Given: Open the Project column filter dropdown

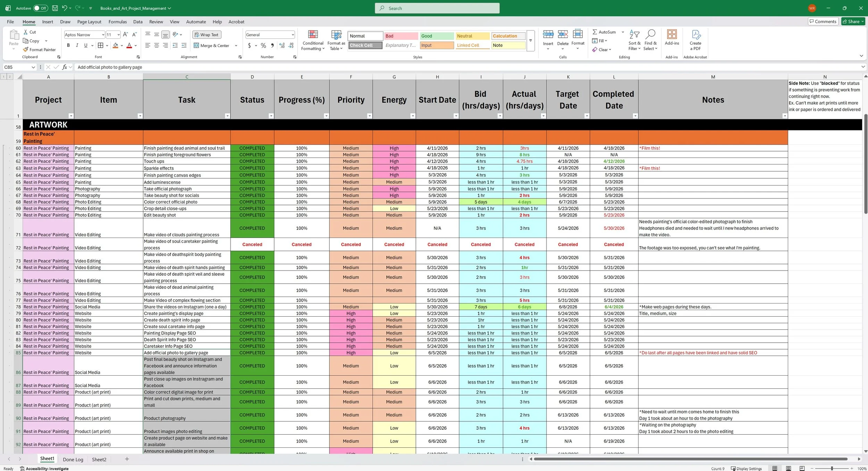Looking at the screenshot, I should 71,116.
